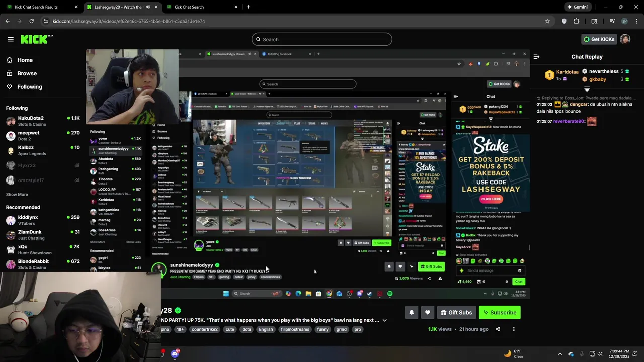Focus the Kick Search field
Image resolution: width=644 pixels, height=362 pixels.
tap(322, 39)
